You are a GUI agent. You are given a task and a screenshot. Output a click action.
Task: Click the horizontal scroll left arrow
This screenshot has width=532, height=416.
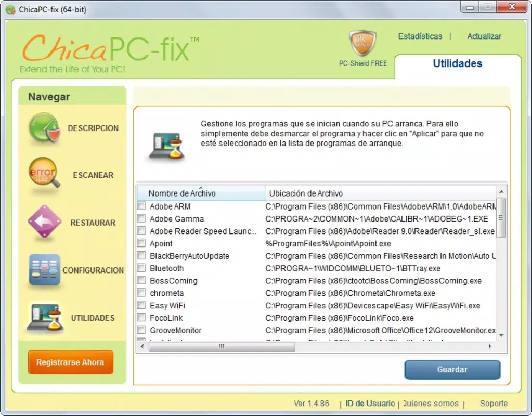tap(142, 346)
